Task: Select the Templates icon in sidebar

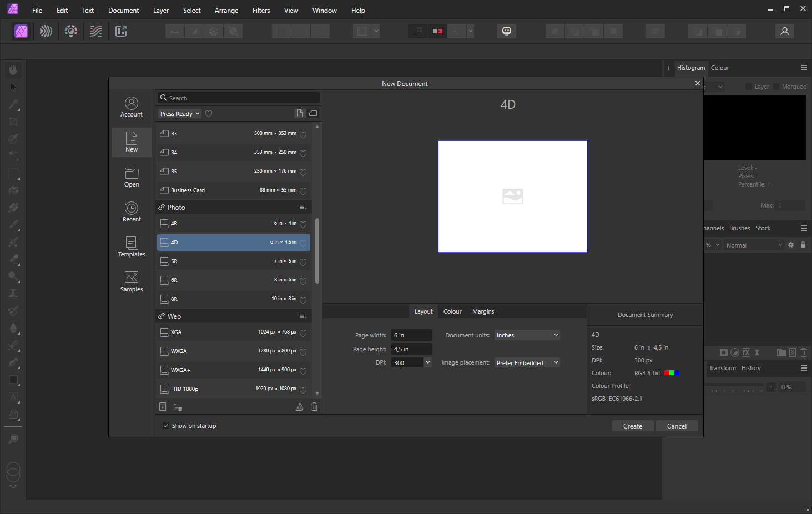Action: coord(132,247)
